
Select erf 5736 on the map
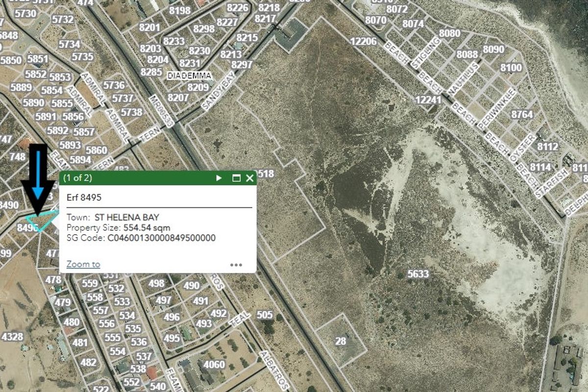114,85
